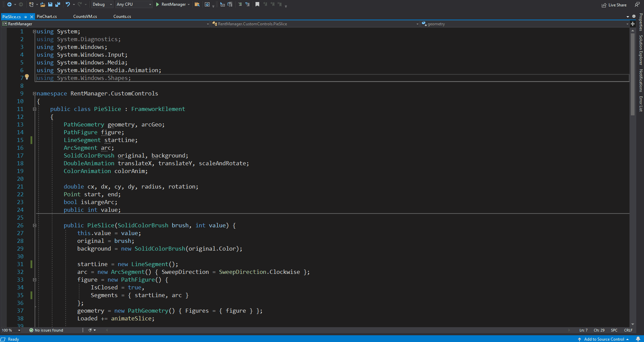The image size is (644, 342).
Task: Click the No issues found status indicator
Action: (x=46, y=330)
